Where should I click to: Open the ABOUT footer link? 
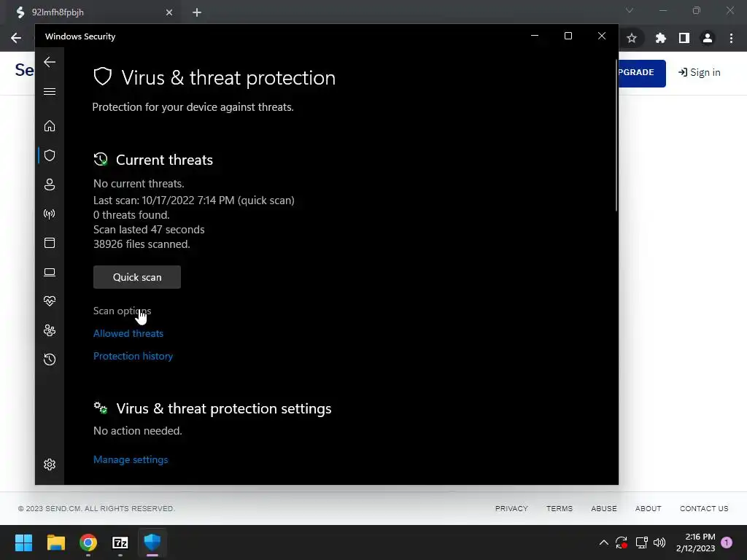(648, 508)
